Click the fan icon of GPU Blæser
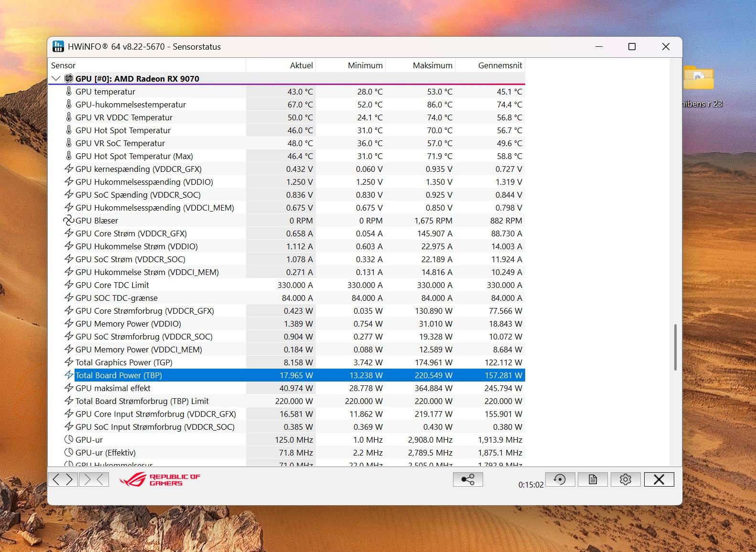756x552 pixels. click(x=69, y=220)
